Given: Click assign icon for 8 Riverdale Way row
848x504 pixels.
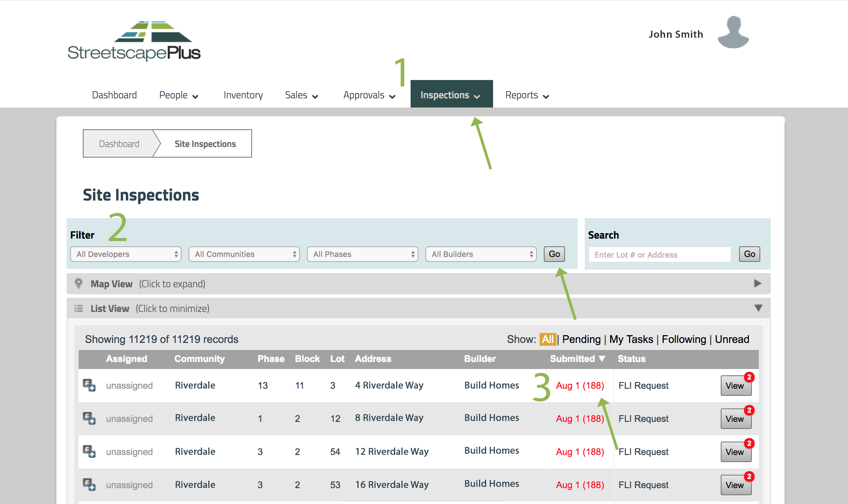Looking at the screenshot, I should coord(89,418).
